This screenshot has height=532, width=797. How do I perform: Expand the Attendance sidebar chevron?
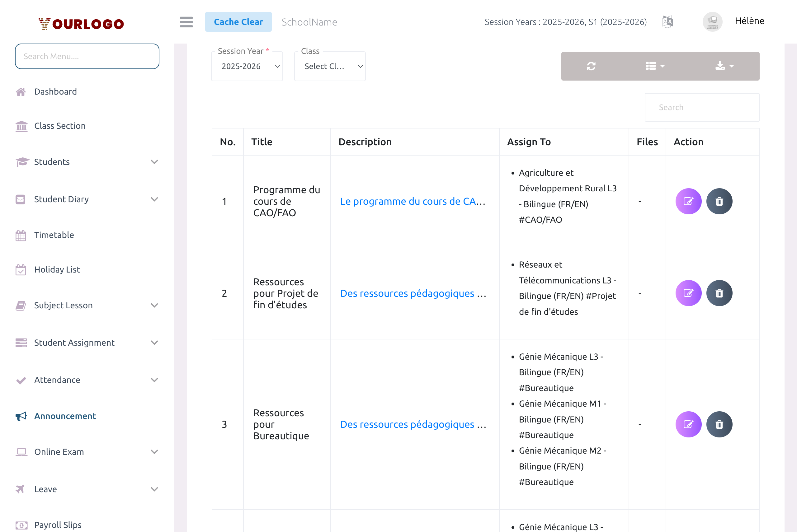(x=155, y=380)
